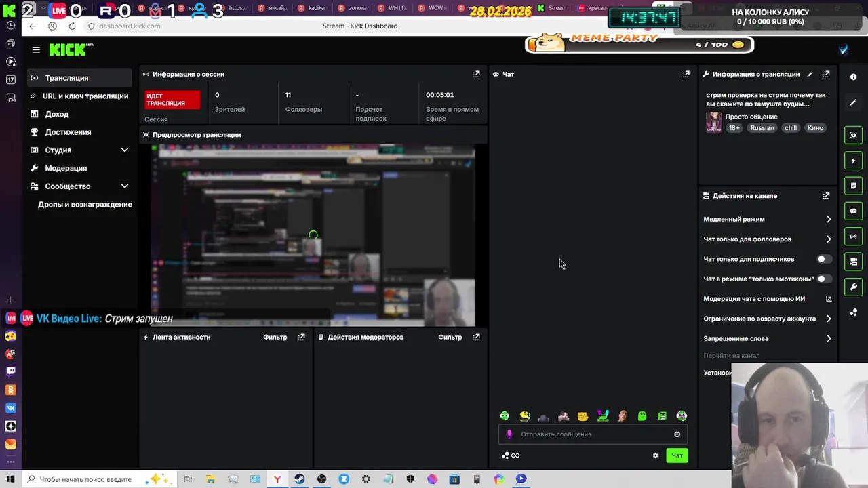The height and width of the screenshot is (488, 868).
Task: Focus the Отправить сообщение chat input
Action: 593,434
